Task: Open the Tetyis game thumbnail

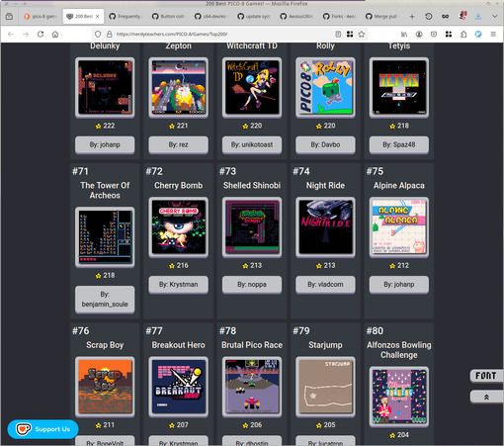Action: (x=398, y=87)
